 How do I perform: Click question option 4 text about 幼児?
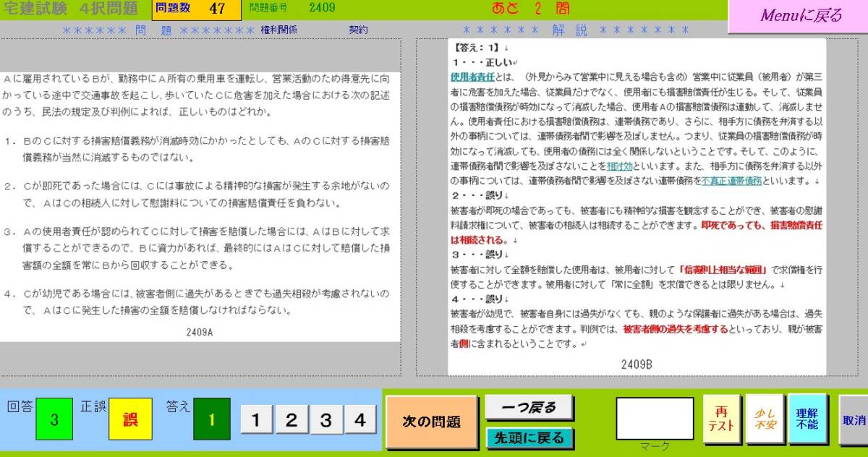196,303
